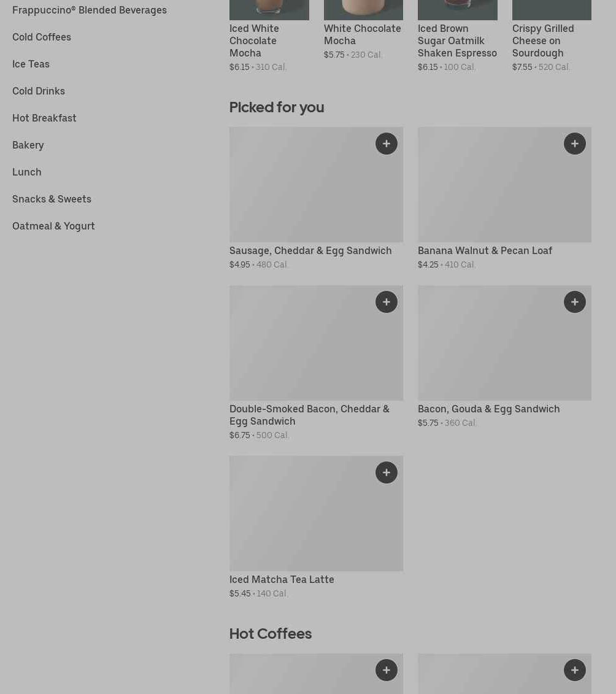
Task: Open Frappuccino Blended Beverages category
Action: [90, 10]
